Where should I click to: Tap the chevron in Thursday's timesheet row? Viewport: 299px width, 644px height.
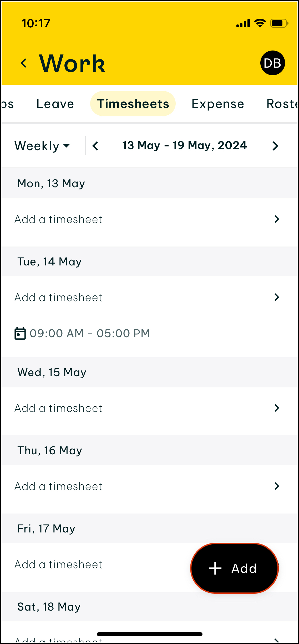pyautogui.click(x=276, y=486)
